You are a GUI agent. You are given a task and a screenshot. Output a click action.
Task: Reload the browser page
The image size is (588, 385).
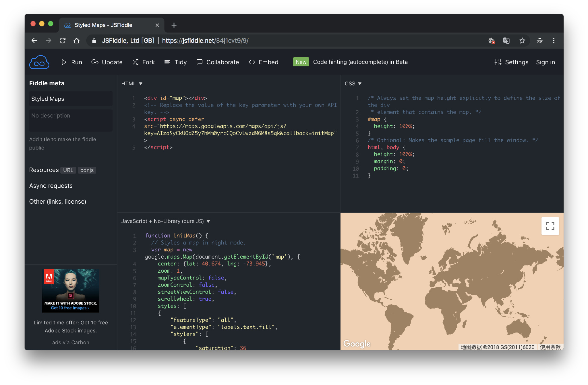click(x=63, y=41)
